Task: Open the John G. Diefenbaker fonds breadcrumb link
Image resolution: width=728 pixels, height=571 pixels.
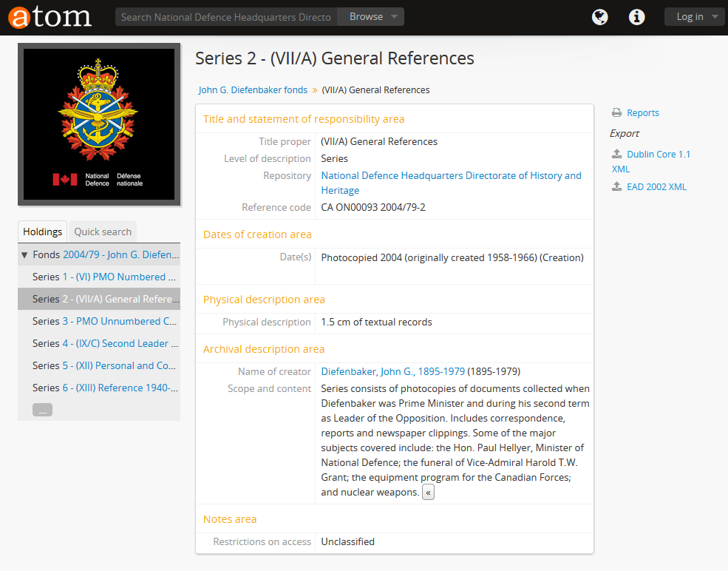Action: point(253,89)
